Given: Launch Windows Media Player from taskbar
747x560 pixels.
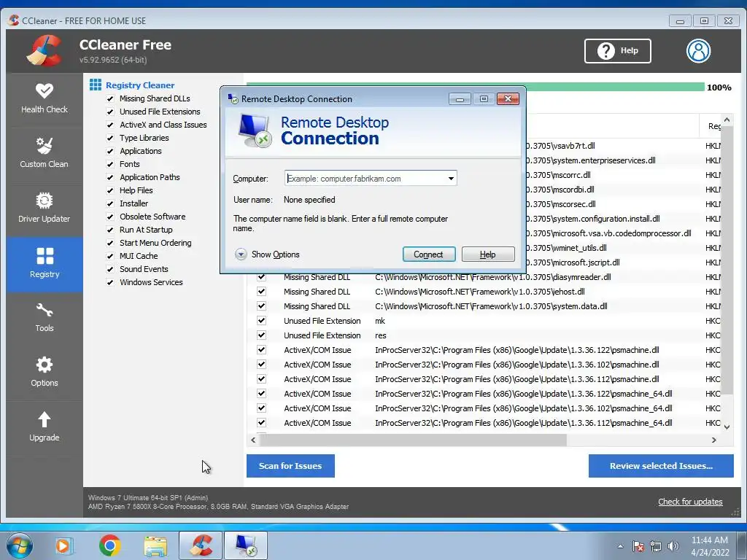Looking at the screenshot, I should pos(63,545).
